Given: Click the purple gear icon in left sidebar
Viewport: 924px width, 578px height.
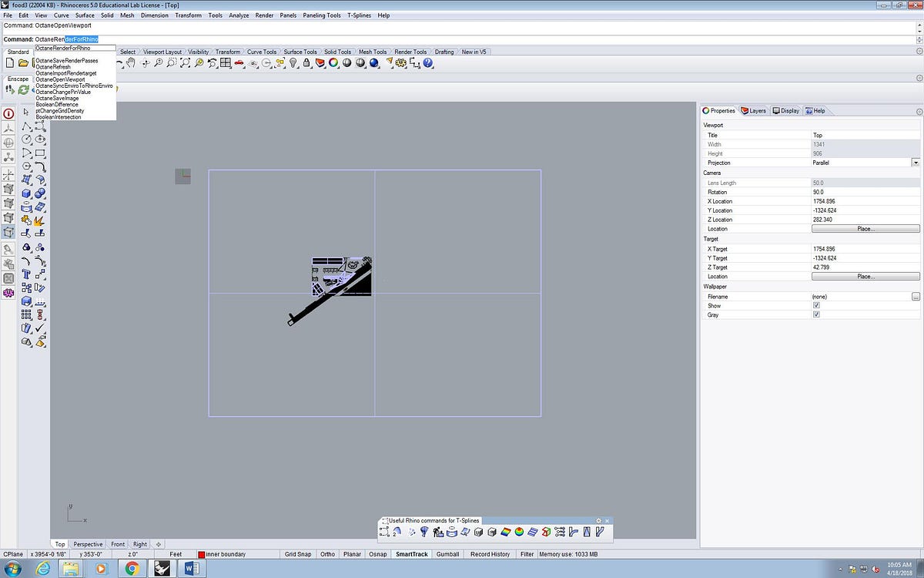Looking at the screenshot, I should pos(8,293).
